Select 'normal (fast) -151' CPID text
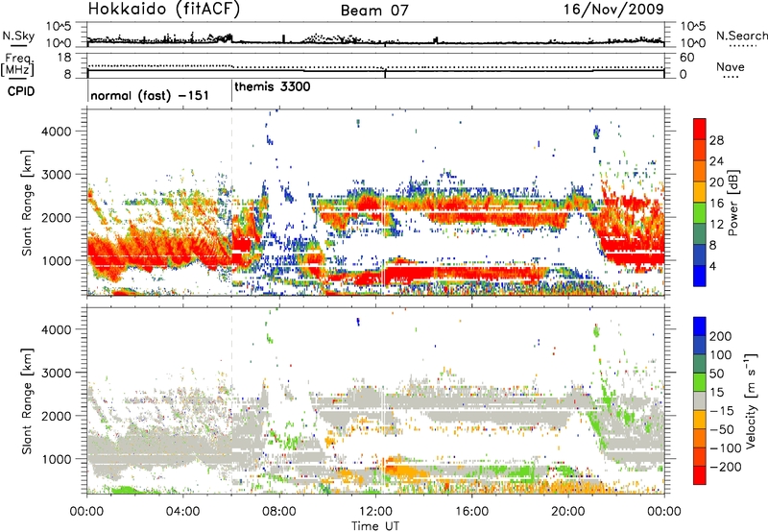Viewport: 768px width, 532px height. [x=150, y=95]
